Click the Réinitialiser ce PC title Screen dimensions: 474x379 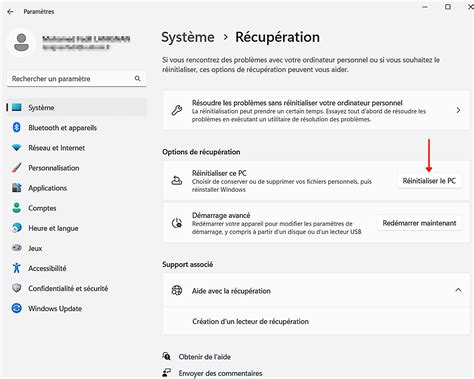click(219, 173)
